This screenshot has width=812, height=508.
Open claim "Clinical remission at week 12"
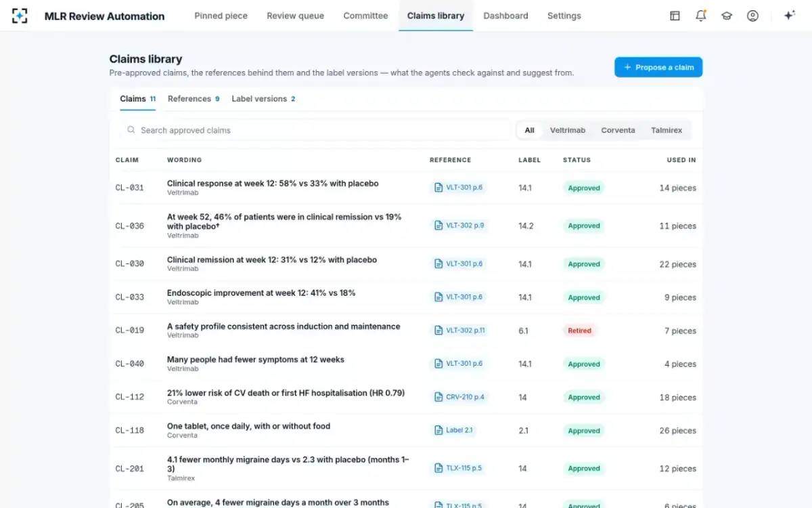pos(272,259)
